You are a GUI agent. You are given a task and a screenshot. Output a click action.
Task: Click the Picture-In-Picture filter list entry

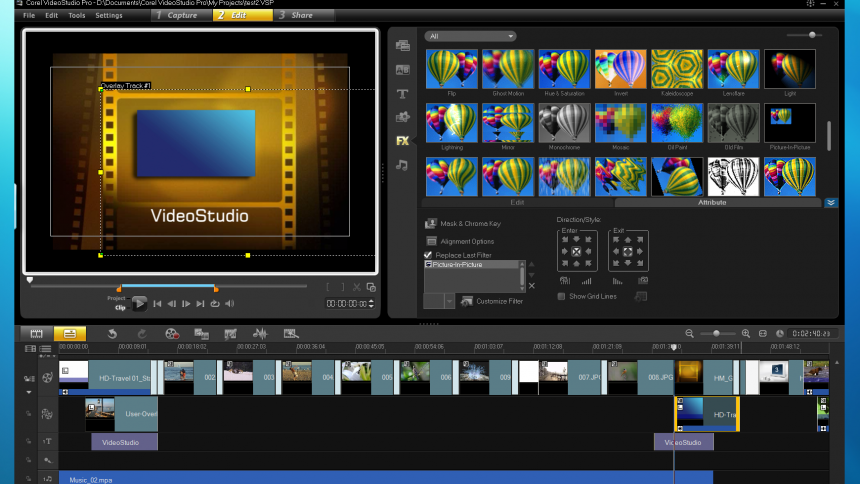pos(473,264)
